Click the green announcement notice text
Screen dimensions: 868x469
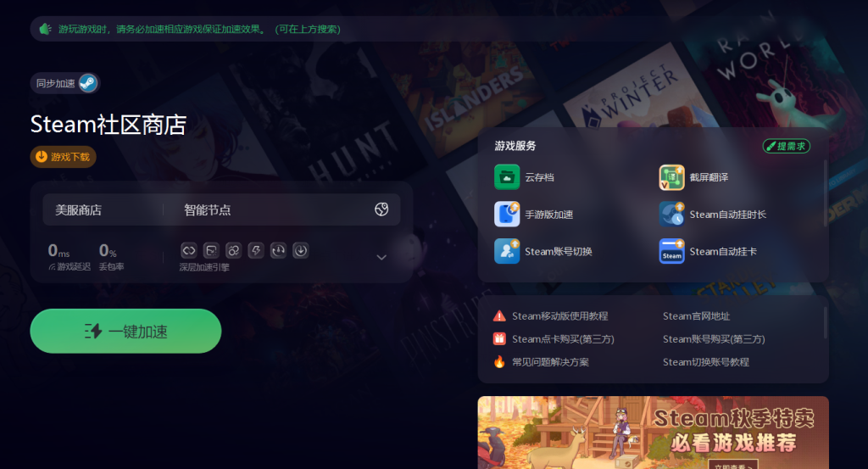[x=199, y=29]
